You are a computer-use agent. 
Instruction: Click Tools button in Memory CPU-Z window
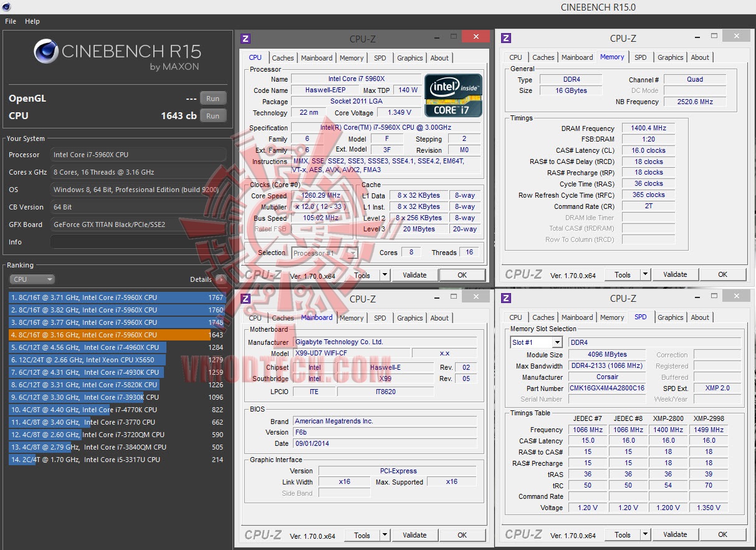coord(623,274)
